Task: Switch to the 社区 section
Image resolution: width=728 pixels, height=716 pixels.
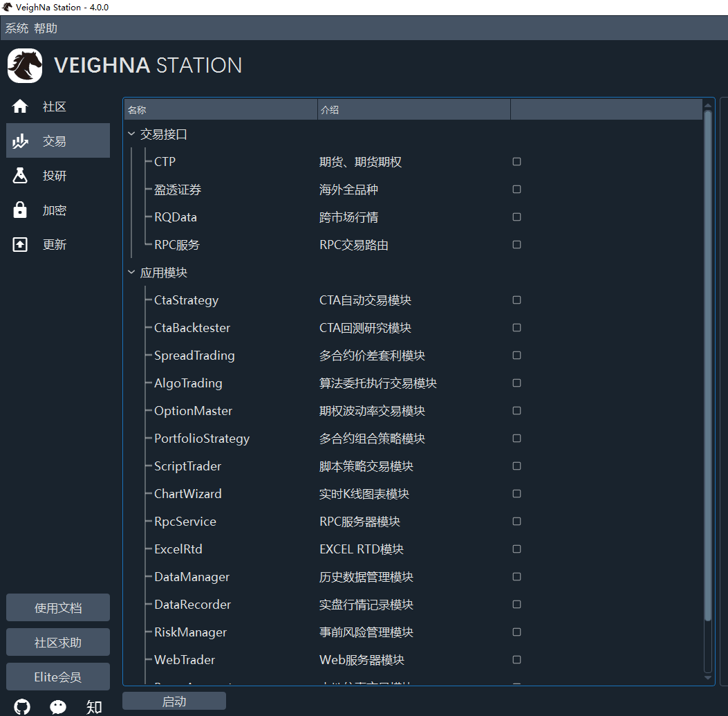Action: pos(58,107)
